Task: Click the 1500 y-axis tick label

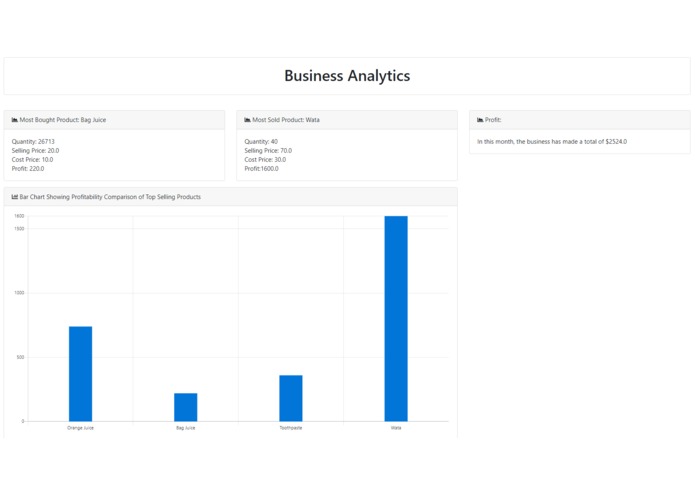Action: point(19,229)
